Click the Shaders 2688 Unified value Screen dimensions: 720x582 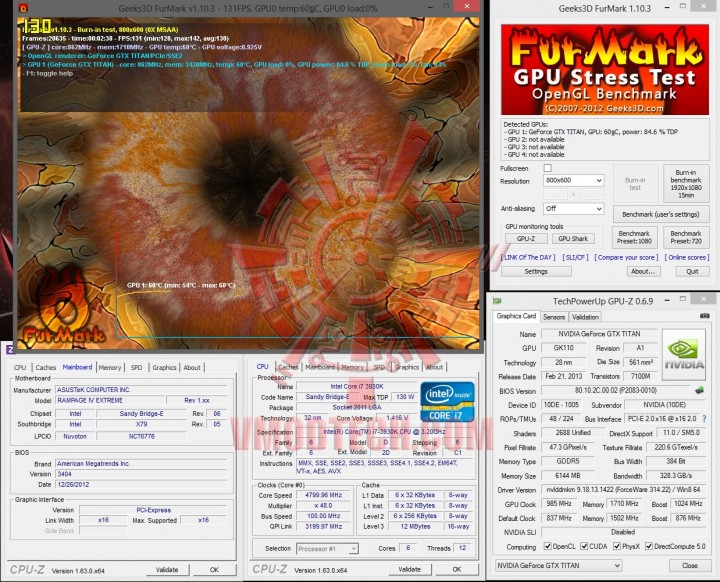coord(572,433)
